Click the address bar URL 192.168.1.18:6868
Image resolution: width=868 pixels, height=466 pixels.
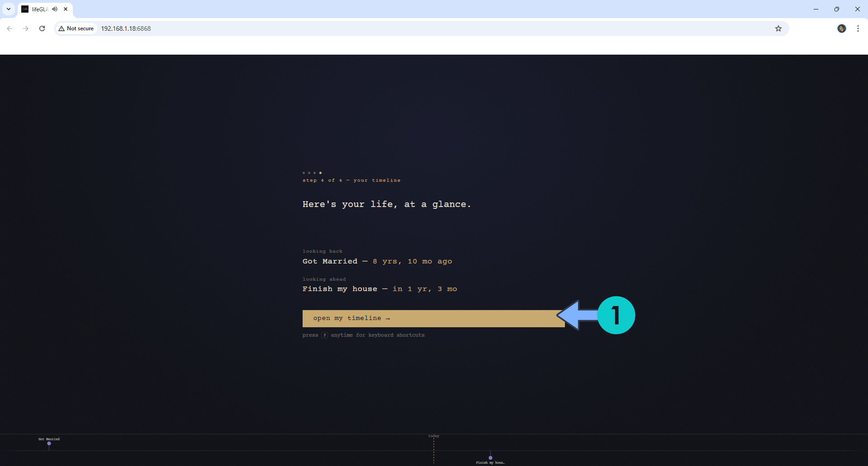(126, 28)
